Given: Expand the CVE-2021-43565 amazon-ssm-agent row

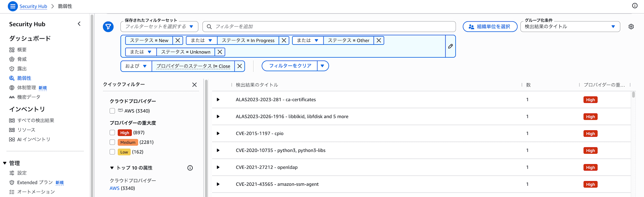Looking at the screenshot, I should (x=218, y=184).
